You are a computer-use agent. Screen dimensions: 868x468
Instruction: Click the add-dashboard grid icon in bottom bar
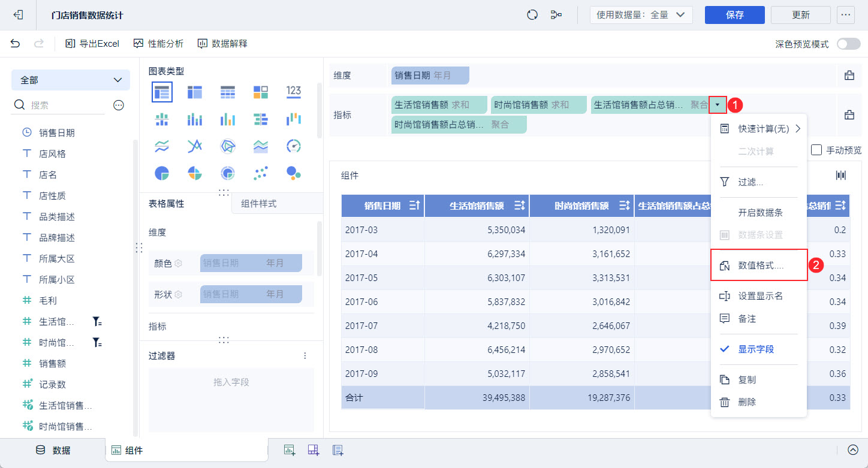point(314,450)
